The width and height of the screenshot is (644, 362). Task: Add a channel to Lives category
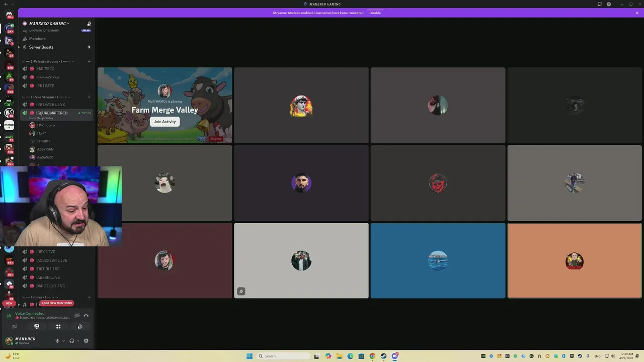tap(89, 297)
